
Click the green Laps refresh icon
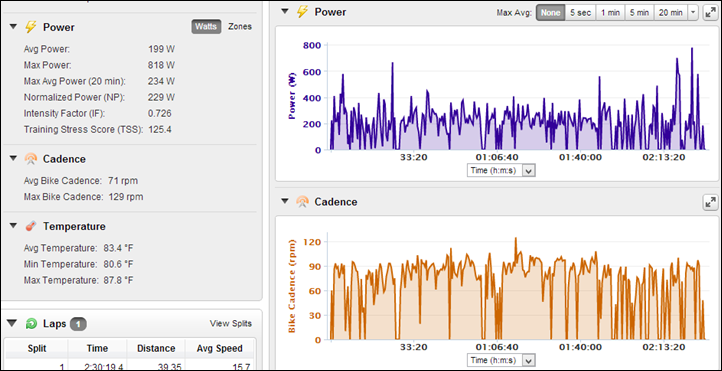click(30, 324)
